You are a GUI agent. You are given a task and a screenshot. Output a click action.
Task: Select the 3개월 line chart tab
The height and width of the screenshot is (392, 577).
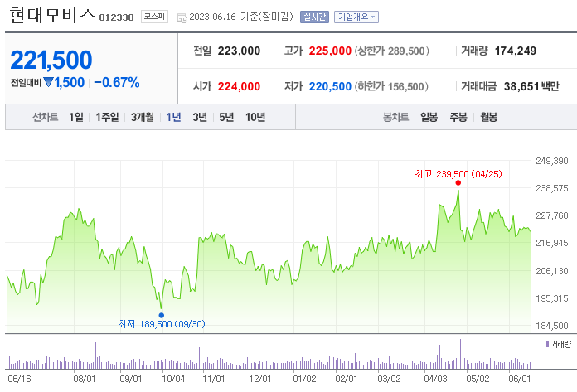pyautogui.click(x=143, y=117)
